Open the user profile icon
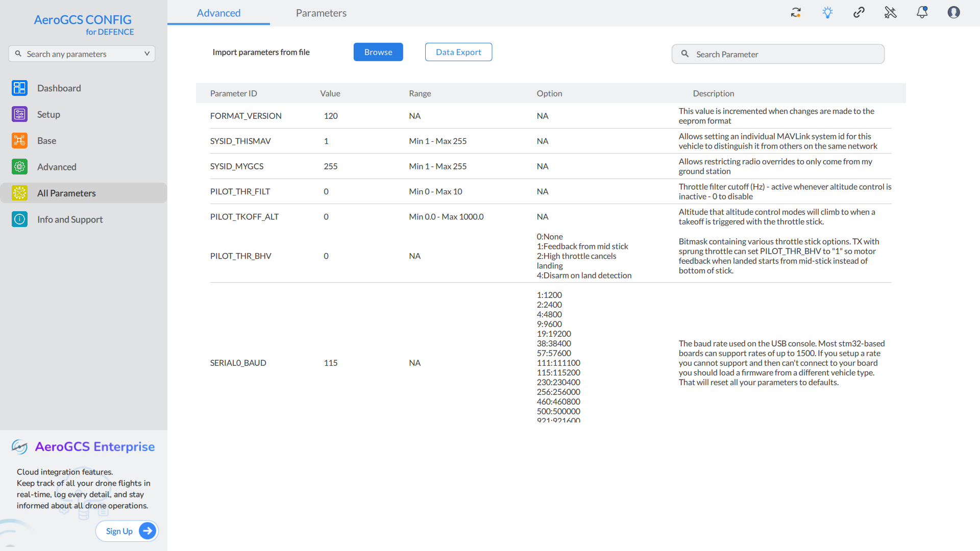The width and height of the screenshot is (980, 551). tap(953, 12)
